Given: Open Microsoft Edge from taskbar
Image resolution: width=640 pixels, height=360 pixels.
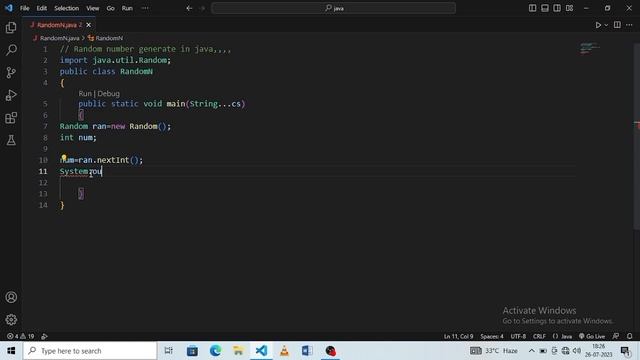Looking at the screenshot, I should coord(216,351).
